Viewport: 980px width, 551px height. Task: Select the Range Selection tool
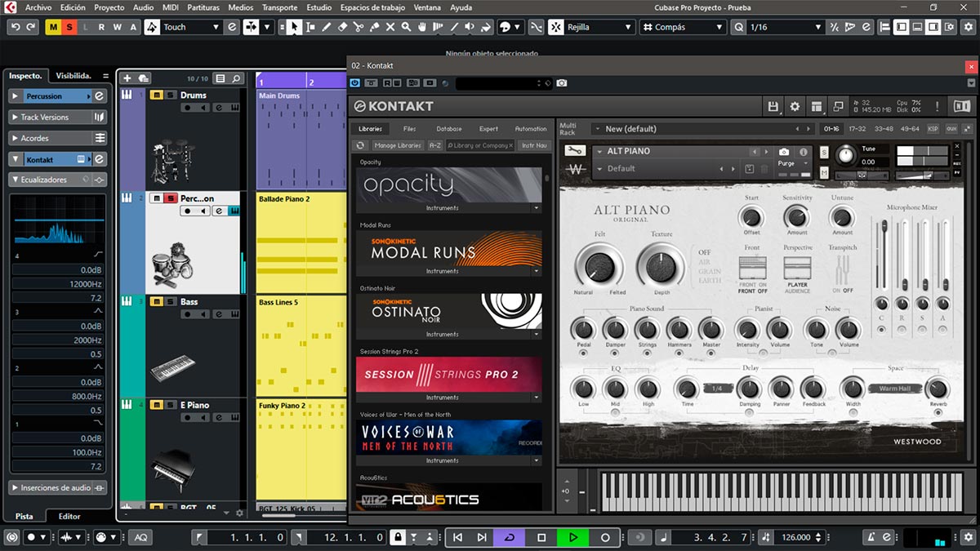pyautogui.click(x=310, y=27)
